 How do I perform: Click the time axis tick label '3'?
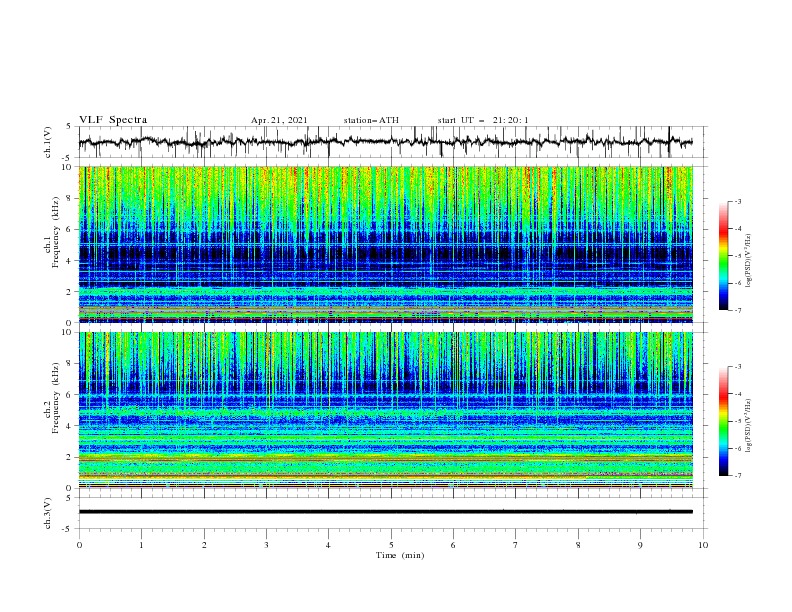pos(266,545)
